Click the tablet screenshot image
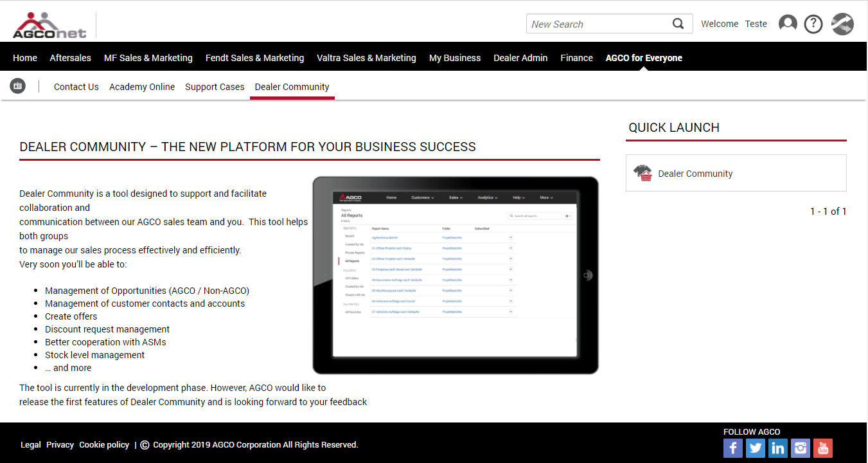This screenshot has width=868, height=463. click(456, 275)
